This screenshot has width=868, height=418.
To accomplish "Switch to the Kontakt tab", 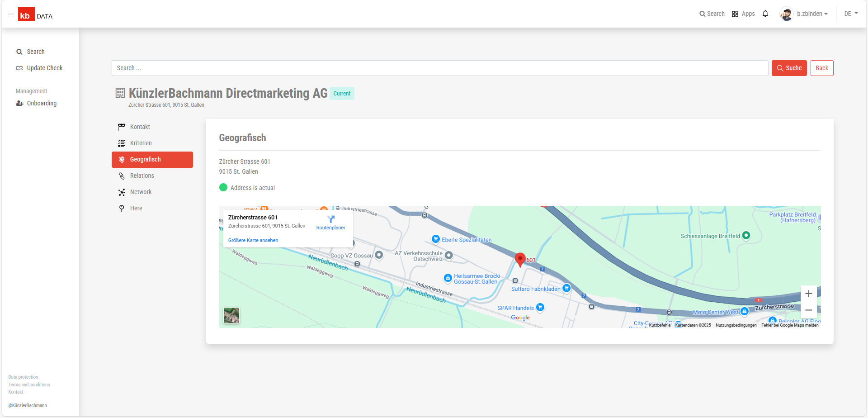I will click(x=152, y=127).
